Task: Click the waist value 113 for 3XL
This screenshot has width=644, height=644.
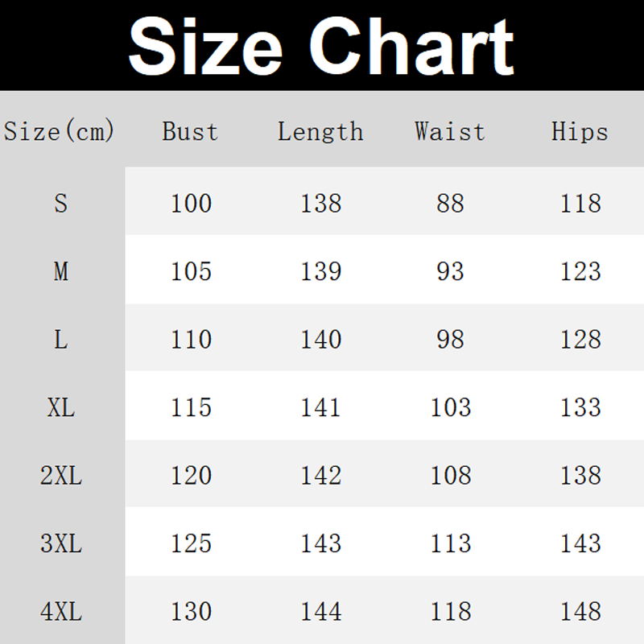Action: click(451, 543)
